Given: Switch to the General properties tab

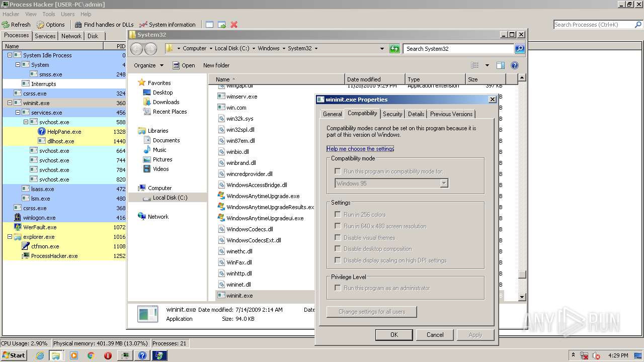Looking at the screenshot, I should (x=332, y=114).
